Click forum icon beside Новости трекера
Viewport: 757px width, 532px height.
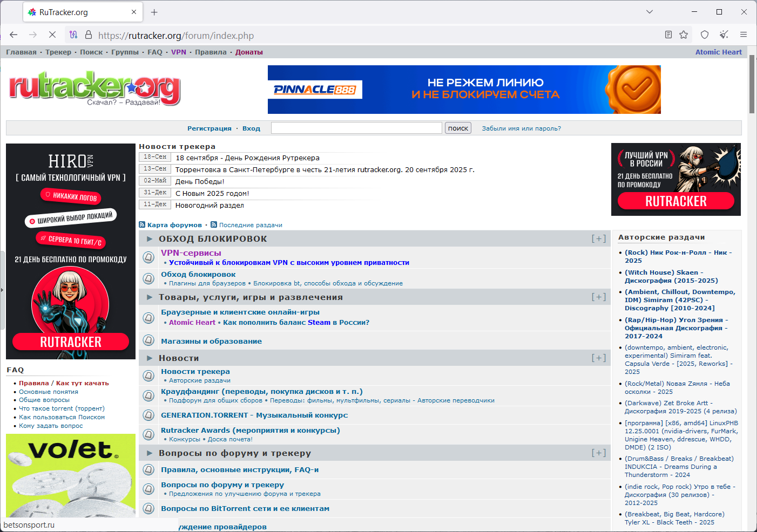148,376
